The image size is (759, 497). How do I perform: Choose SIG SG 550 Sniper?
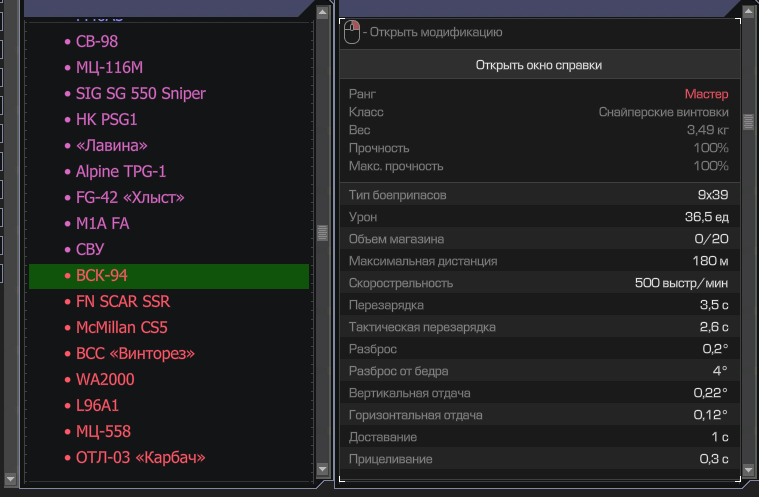[141, 93]
